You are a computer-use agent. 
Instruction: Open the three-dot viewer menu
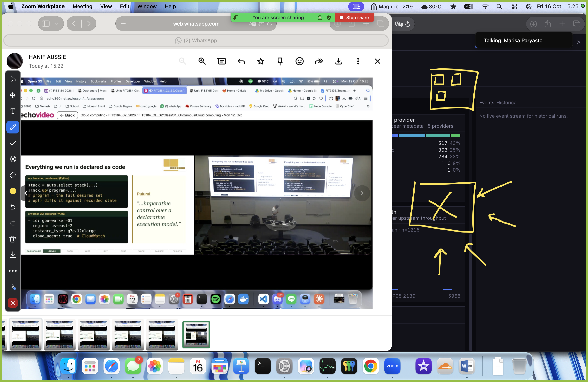pyautogui.click(x=358, y=61)
